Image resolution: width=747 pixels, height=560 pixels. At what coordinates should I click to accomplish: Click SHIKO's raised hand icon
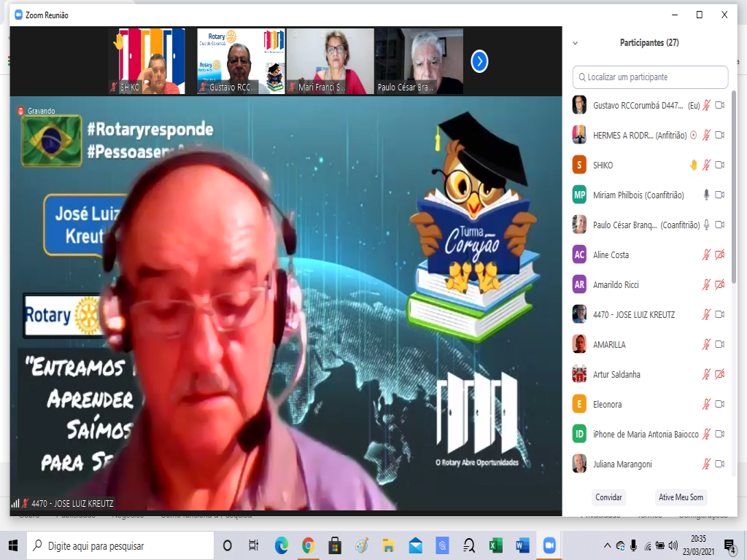click(x=694, y=166)
